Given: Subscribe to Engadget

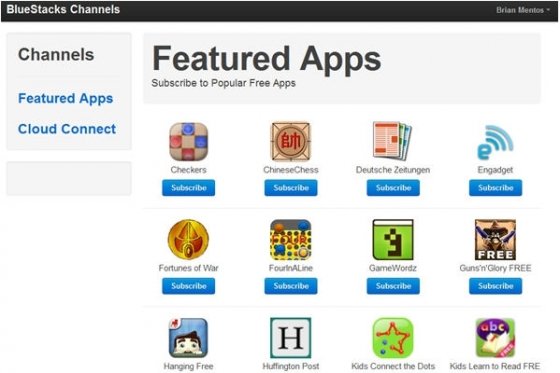Looking at the screenshot, I should click(495, 188).
